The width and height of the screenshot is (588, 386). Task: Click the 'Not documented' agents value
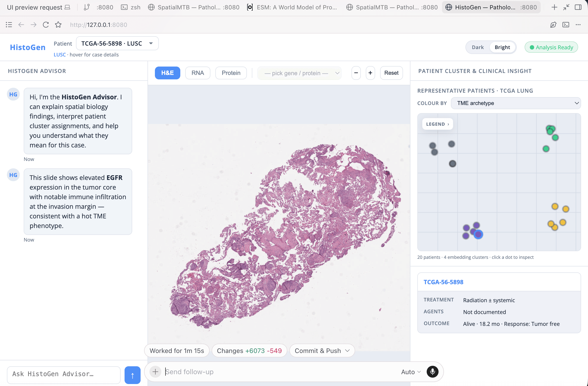pyautogui.click(x=484, y=312)
